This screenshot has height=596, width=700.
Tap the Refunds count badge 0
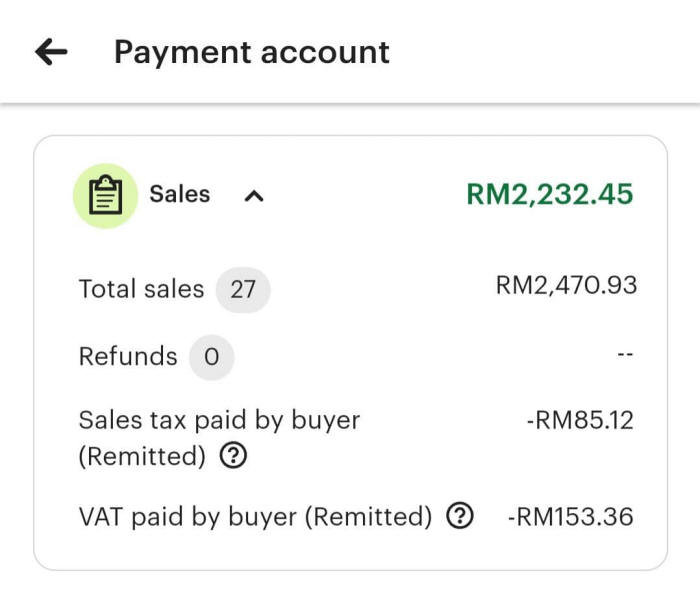(211, 357)
